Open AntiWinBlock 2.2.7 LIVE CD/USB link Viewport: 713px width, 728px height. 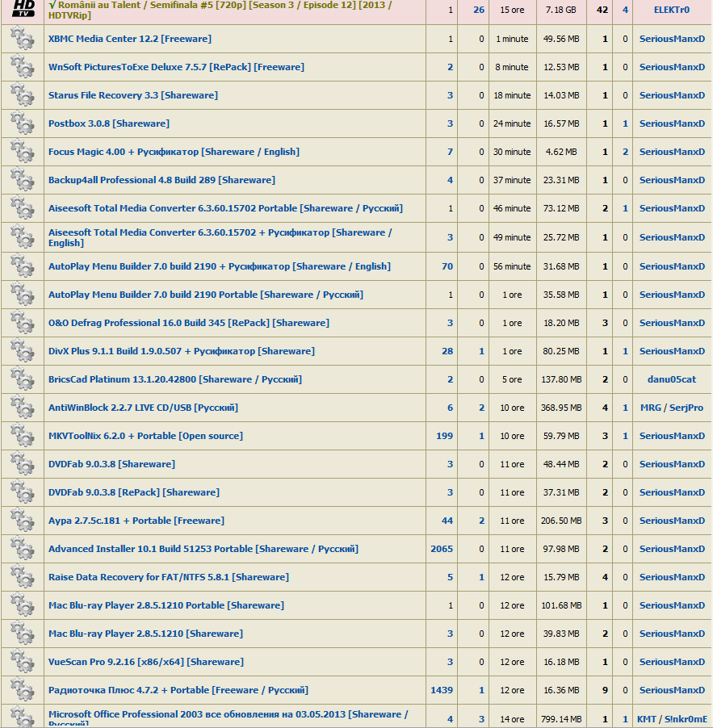point(143,408)
